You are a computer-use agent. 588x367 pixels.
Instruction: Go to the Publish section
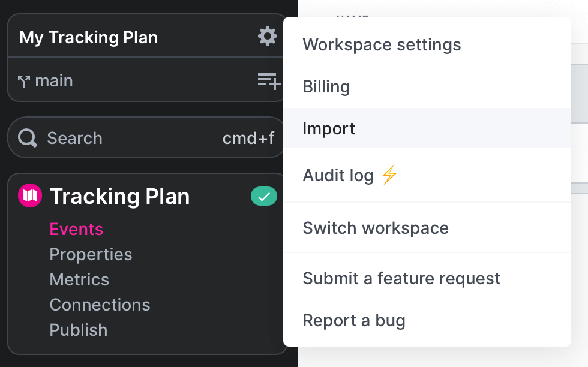78,330
